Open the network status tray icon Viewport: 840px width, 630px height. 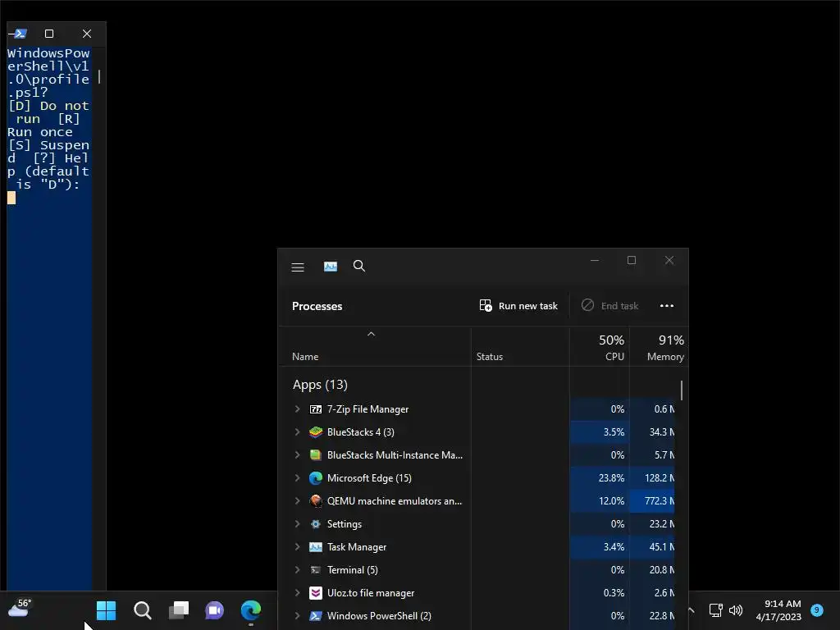pos(715,610)
